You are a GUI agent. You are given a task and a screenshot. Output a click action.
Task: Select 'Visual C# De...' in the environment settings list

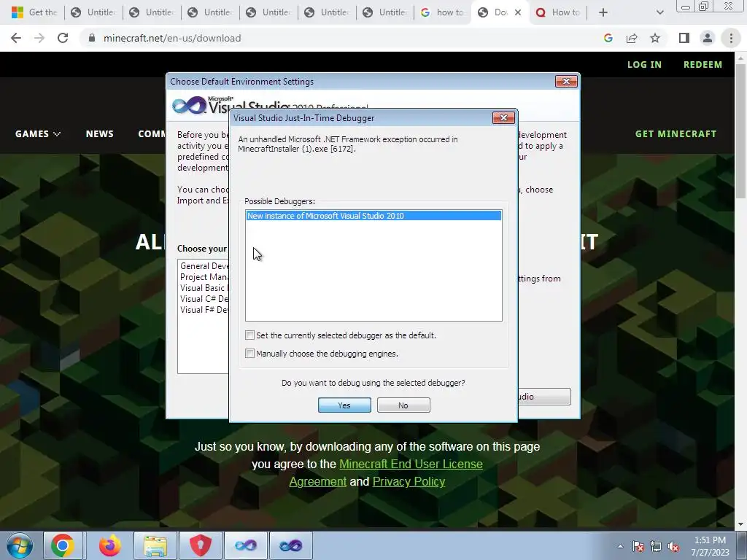204,299
